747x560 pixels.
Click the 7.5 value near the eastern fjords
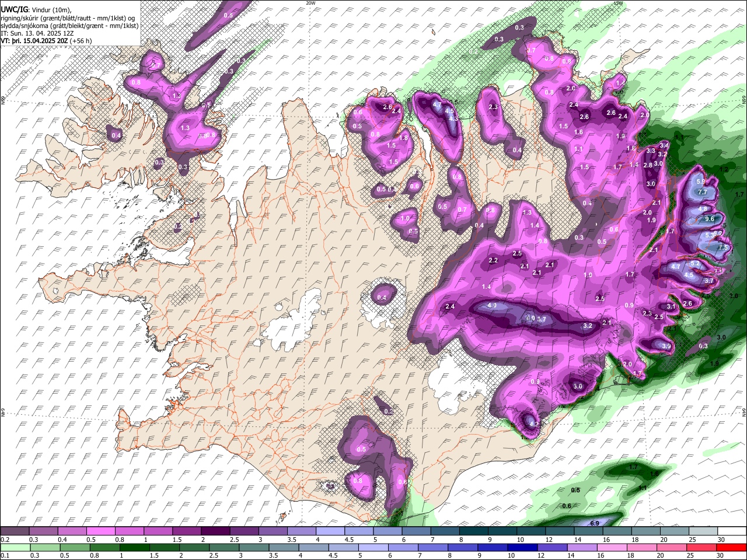click(723, 247)
